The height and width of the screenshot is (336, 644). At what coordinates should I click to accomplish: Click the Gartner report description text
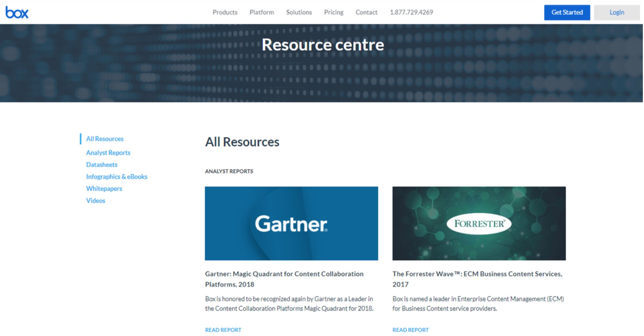pos(289,304)
